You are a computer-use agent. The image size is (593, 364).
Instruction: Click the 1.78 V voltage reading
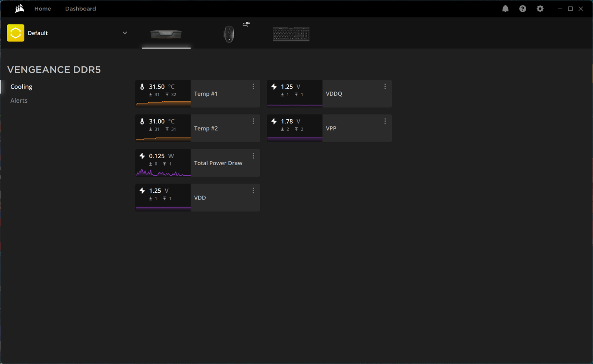click(x=291, y=121)
